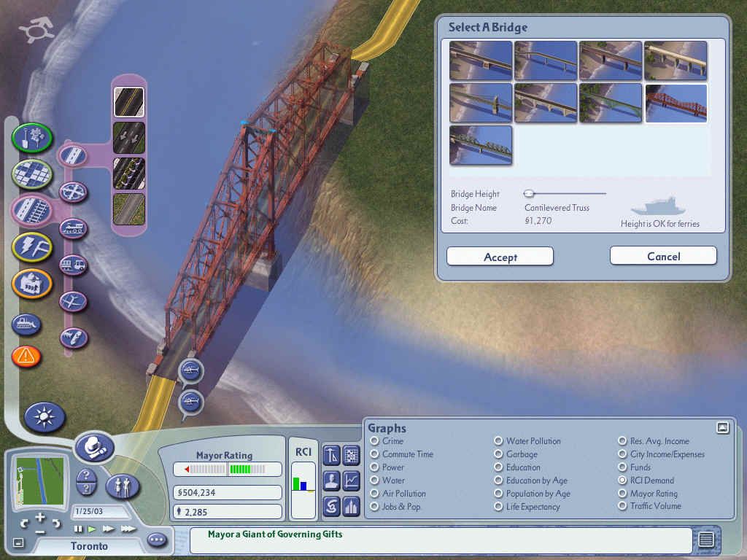
Task: Enable the Funds graph option
Action: [x=624, y=467]
